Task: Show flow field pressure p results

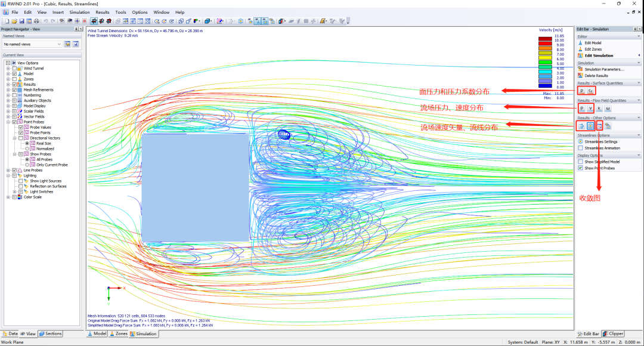Action: point(581,109)
